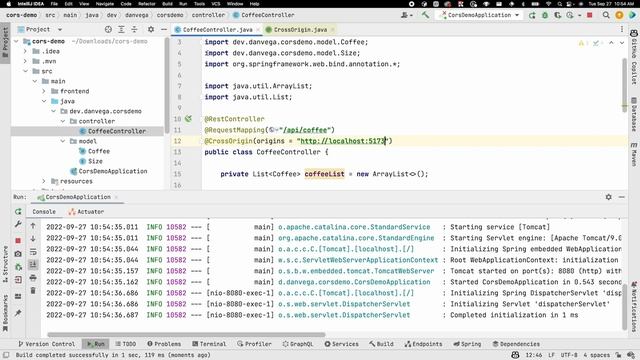This screenshot has height=360, width=640.
Task: Open the Navigate menu
Action: (105, 4)
